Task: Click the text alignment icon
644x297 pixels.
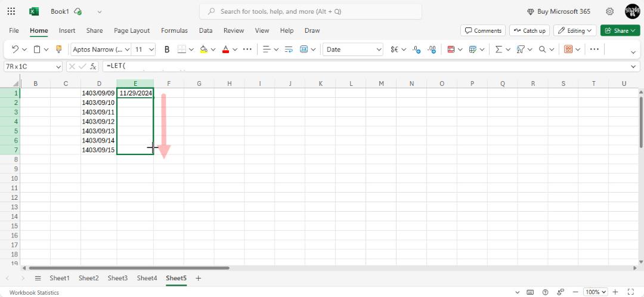Action: (267, 49)
